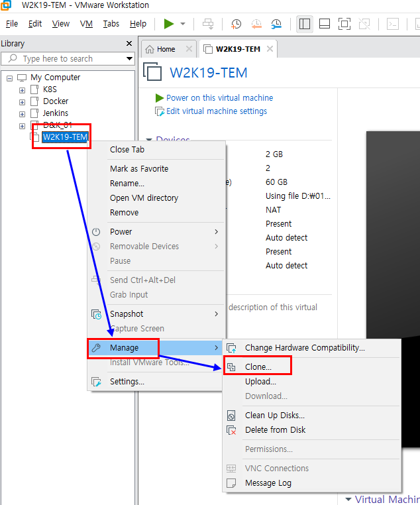
Task: Enter full screen mode icon
Action: 344,24
